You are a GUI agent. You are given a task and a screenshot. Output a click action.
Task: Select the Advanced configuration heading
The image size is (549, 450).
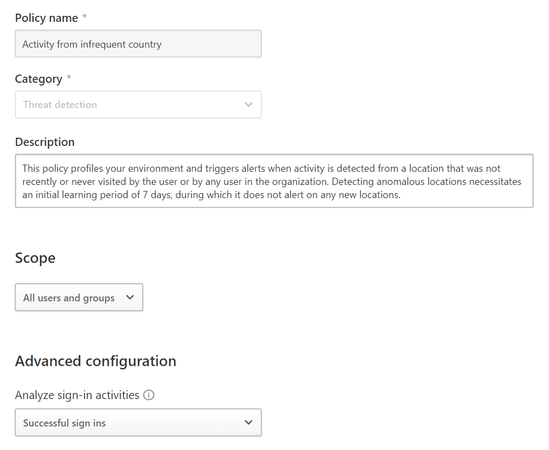[x=96, y=361]
